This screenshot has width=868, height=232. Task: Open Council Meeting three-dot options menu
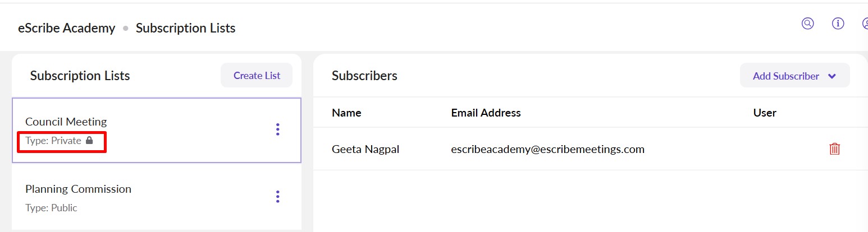point(277,129)
